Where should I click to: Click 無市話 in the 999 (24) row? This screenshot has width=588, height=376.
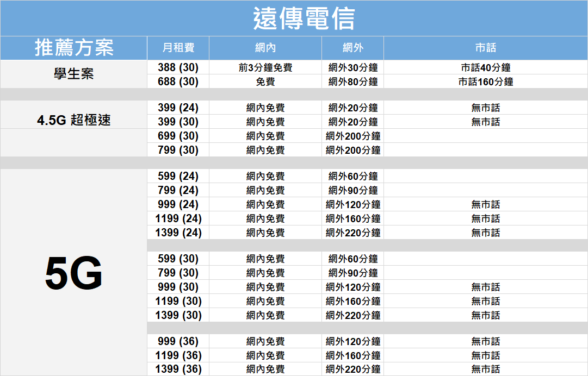tap(486, 204)
